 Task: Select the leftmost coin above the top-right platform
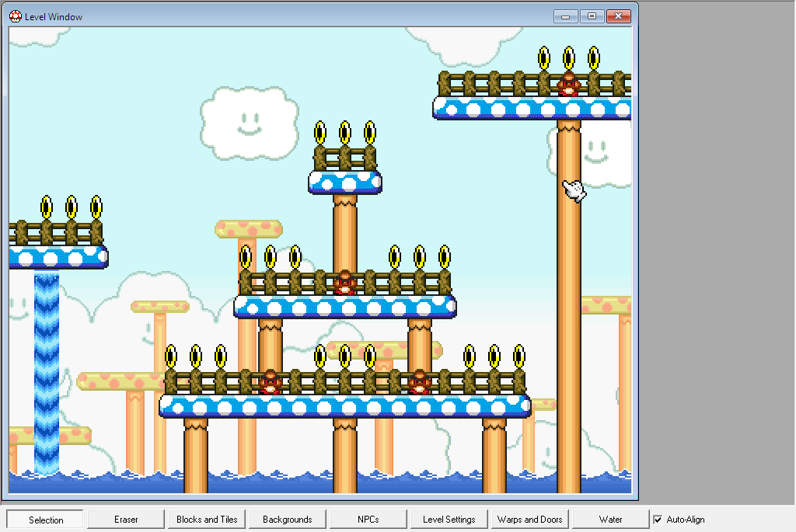coord(543,57)
